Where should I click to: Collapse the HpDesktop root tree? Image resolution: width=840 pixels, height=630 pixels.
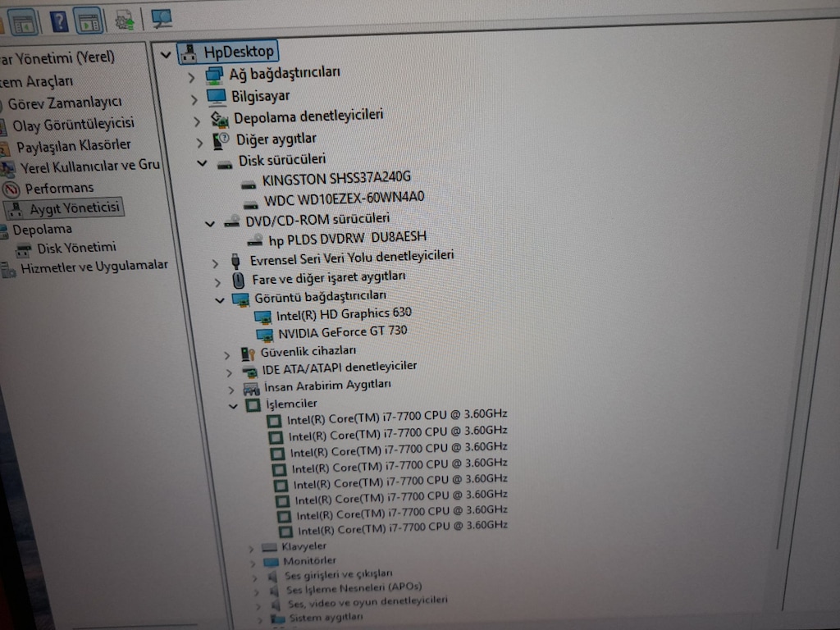166,54
